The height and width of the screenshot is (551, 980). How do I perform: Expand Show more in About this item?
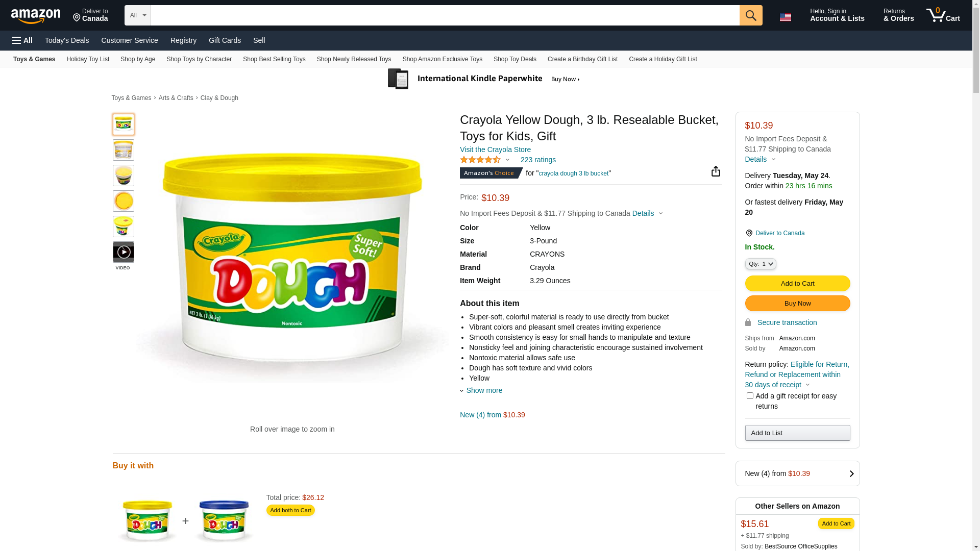pyautogui.click(x=483, y=390)
